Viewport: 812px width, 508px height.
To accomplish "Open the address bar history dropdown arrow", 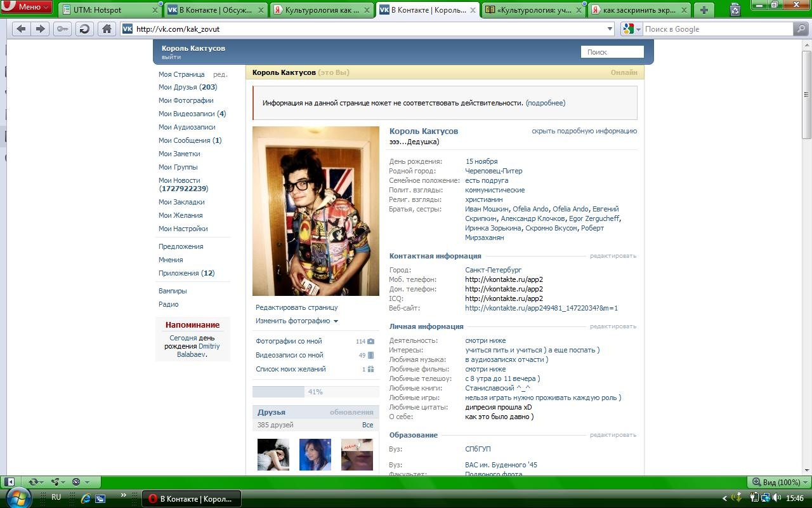I will point(610,29).
